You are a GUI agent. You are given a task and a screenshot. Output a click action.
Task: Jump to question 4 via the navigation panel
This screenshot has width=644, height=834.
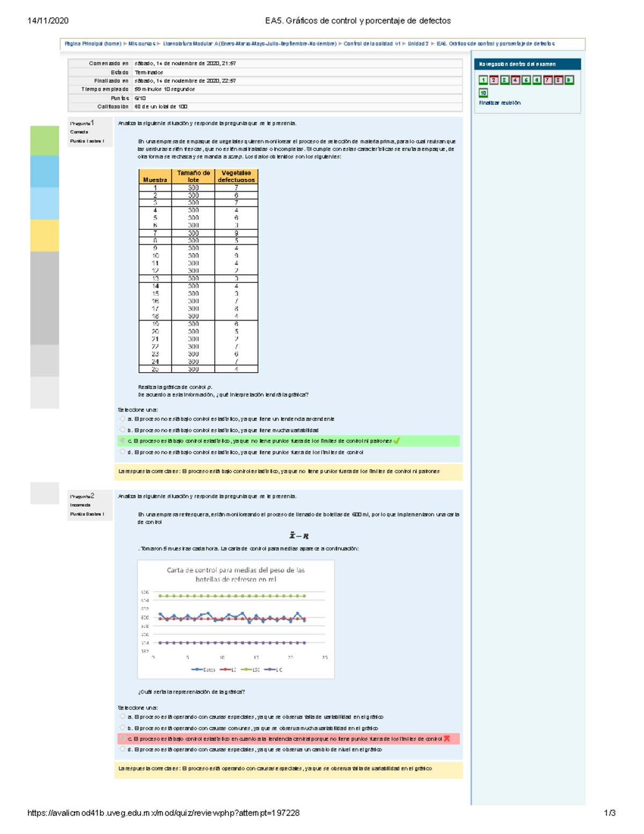pos(515,80)
